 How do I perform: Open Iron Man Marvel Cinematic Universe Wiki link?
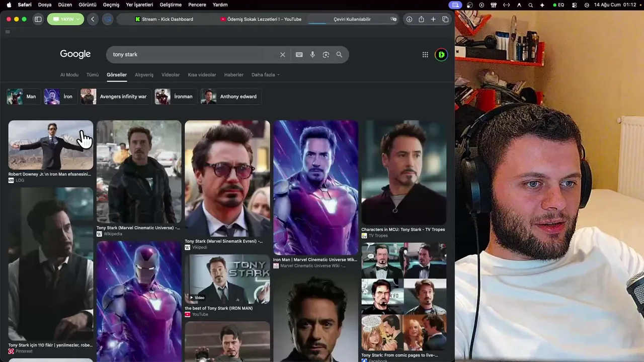(315, 259)
